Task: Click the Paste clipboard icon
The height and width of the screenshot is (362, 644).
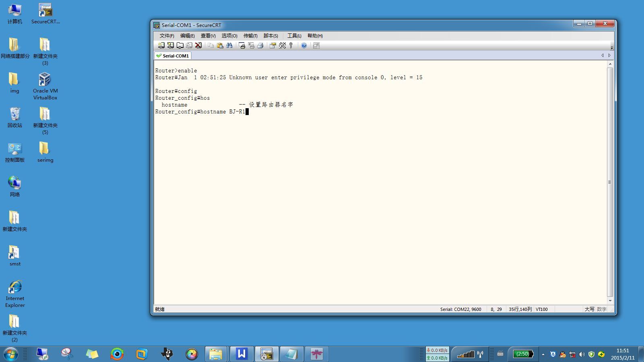Action: click(x=220, y=45)
